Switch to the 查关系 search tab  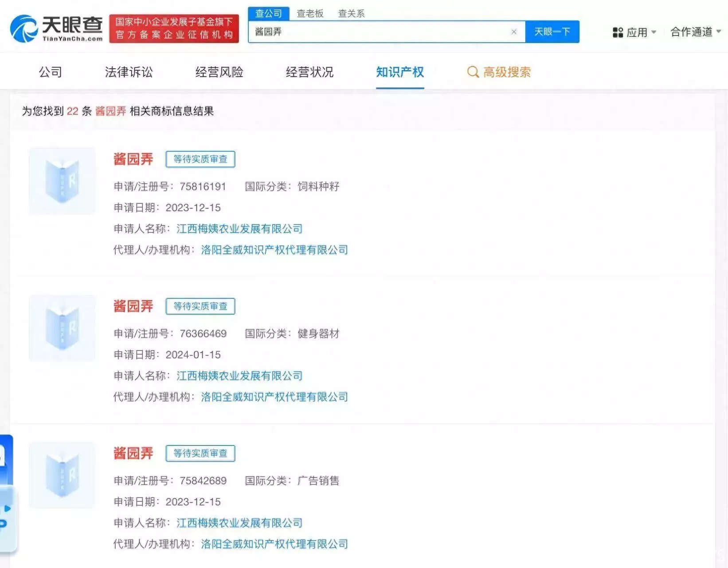coord(351,14)
